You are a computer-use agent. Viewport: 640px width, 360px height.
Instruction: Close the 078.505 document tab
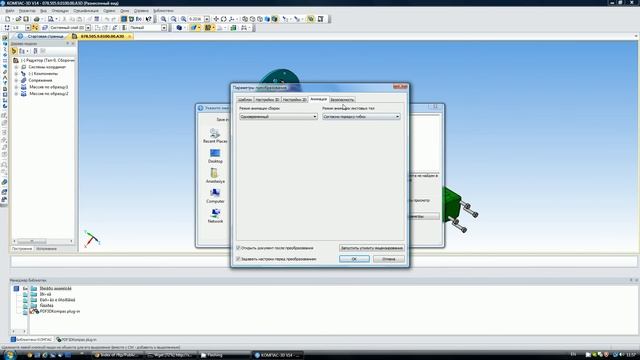[130, 36]
